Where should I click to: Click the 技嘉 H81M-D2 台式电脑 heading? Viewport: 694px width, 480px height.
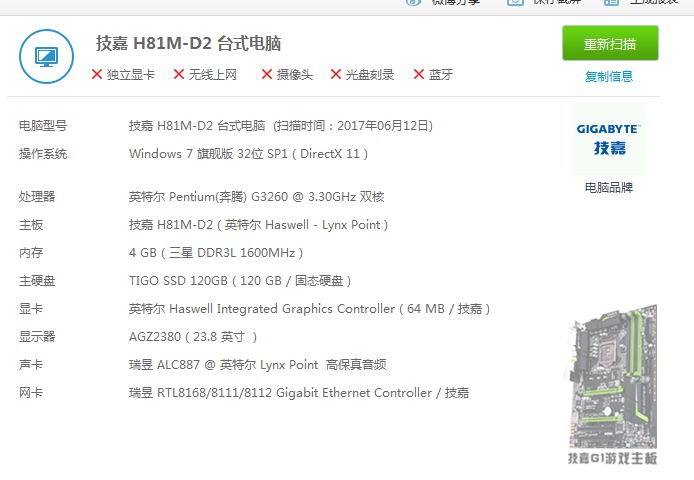tap(189, 43)
